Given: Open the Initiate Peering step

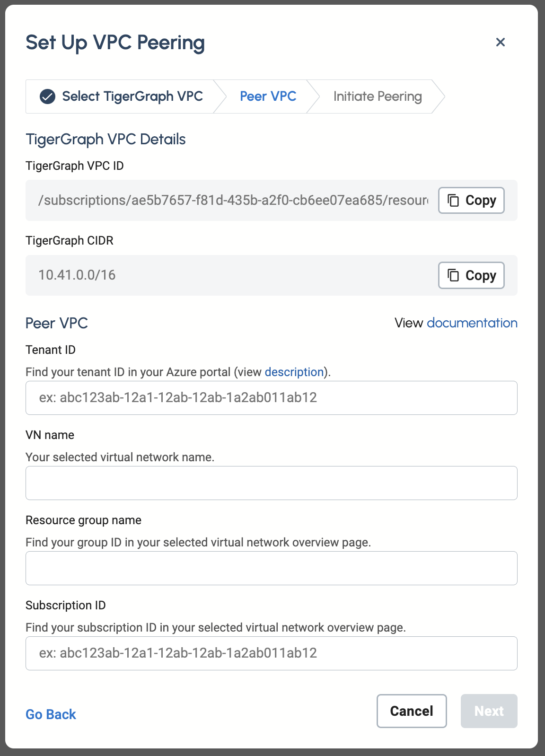Looking at the screenshot, I should (x=377, y=97).
